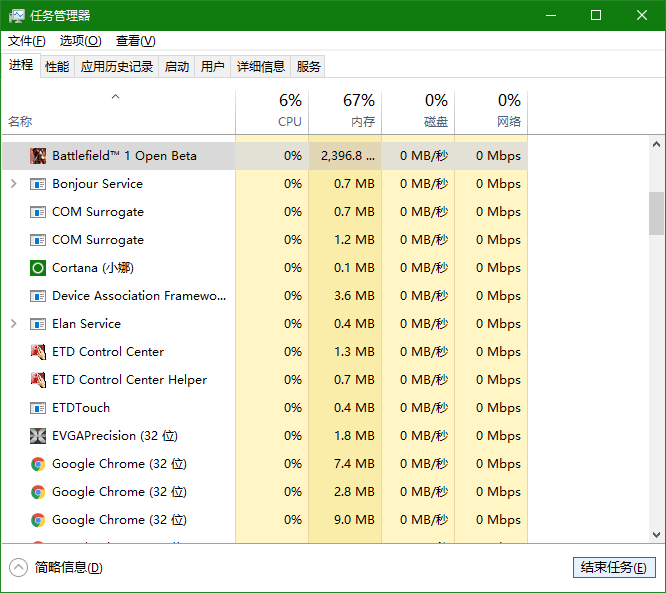The image size is (666, 593).
Task: Select the Device Association Framewo... process
Action: tap(139, 296)
